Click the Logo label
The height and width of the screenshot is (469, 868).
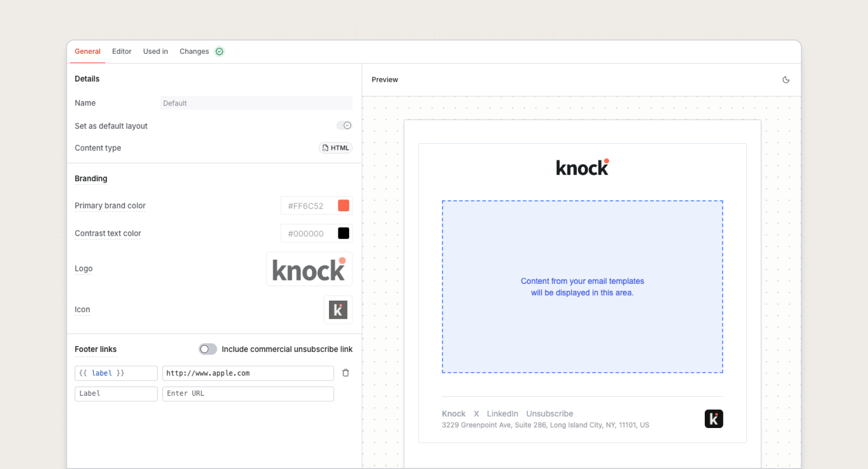pos(83,269)
